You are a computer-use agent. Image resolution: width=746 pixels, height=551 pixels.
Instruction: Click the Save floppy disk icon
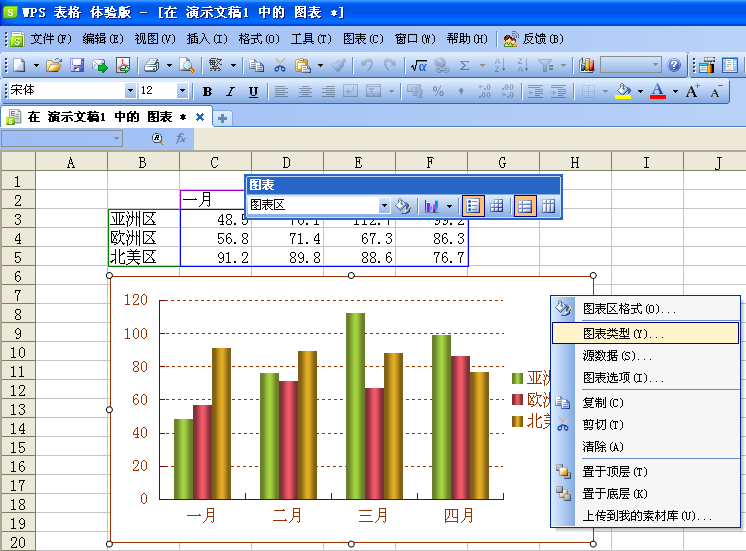[x=77, y=65]
